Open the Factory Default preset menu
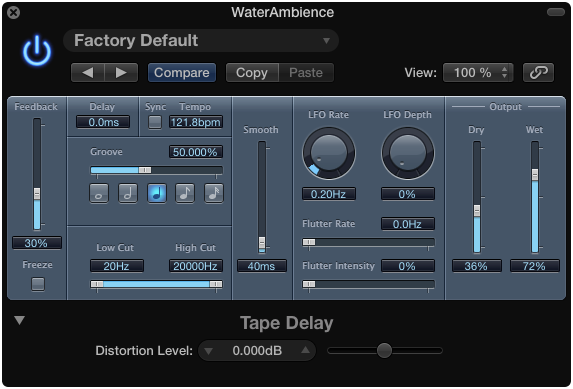 pos(201,40)
